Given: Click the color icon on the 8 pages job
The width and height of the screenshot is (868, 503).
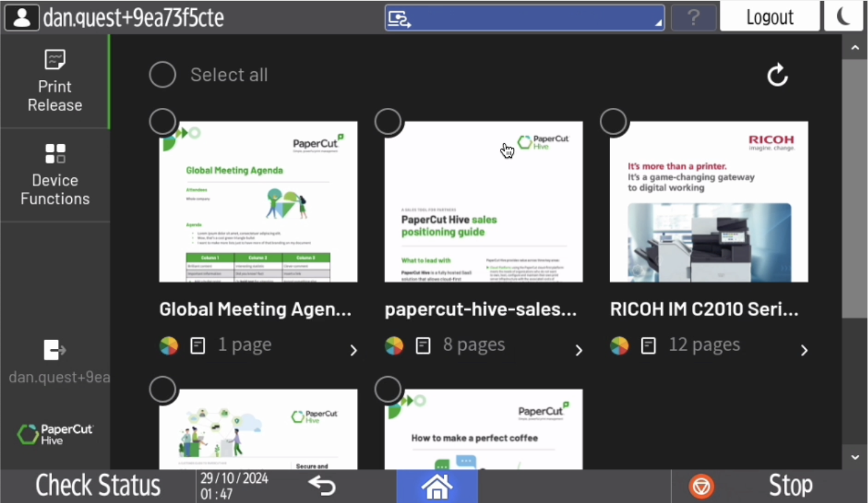Looking at the screenshot, I should 394,346.
